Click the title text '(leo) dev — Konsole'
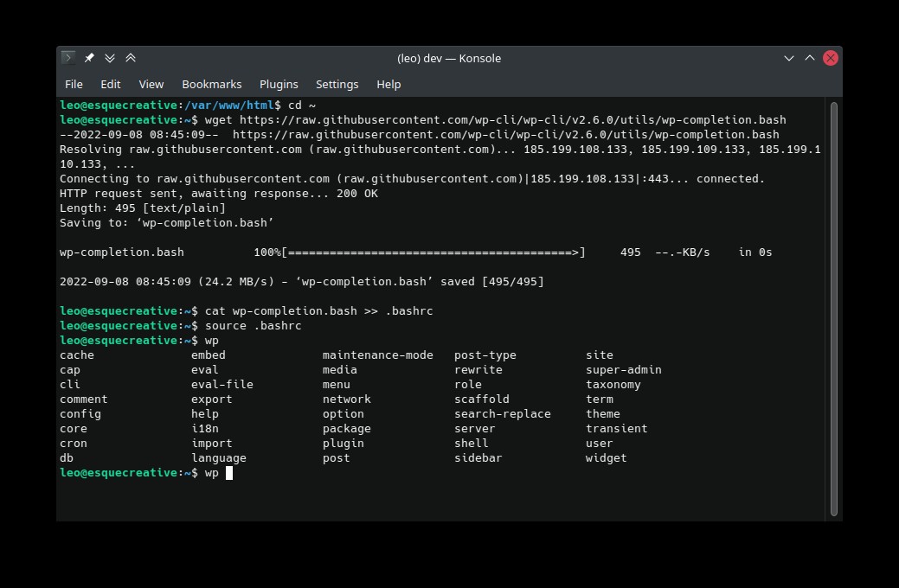The image size is (899, 588). 449,58
